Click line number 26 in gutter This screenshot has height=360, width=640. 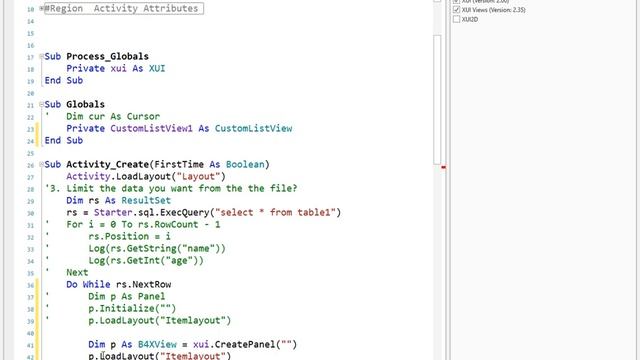click(x=31, y=165)
